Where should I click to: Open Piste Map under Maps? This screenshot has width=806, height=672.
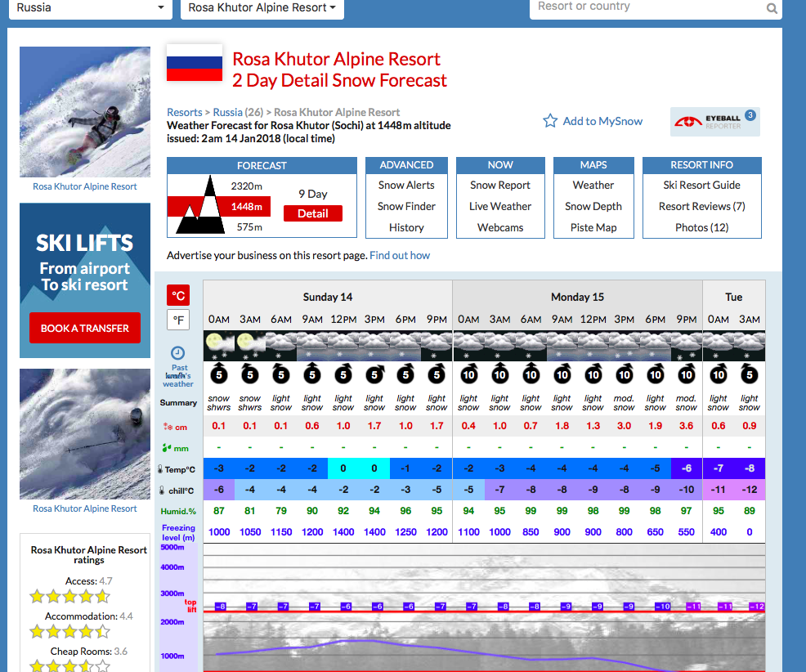point(593,228)
